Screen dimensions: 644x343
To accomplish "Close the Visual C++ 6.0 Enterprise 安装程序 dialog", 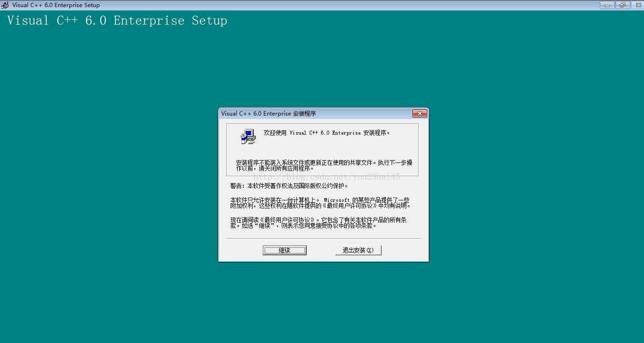I will coord(420,114).
